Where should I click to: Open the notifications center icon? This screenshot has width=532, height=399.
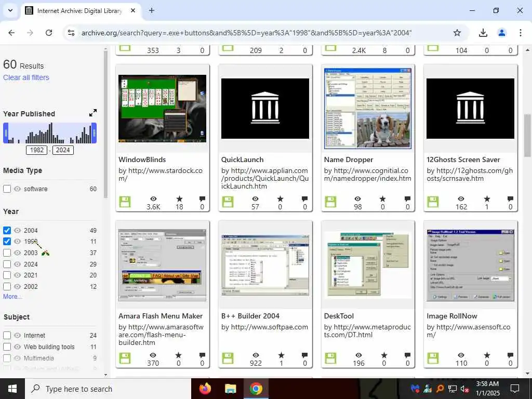click(x=515, y=389)
